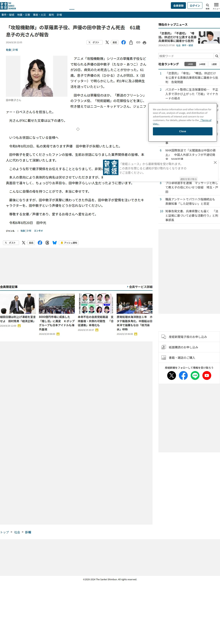This screenshot has height=644, width=220.
Task: Switch ranking to 1時間 tab
Action: 190,64
